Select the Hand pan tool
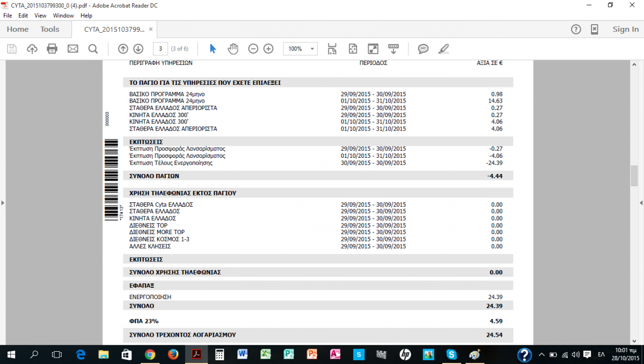 click(x=233, y=49)
